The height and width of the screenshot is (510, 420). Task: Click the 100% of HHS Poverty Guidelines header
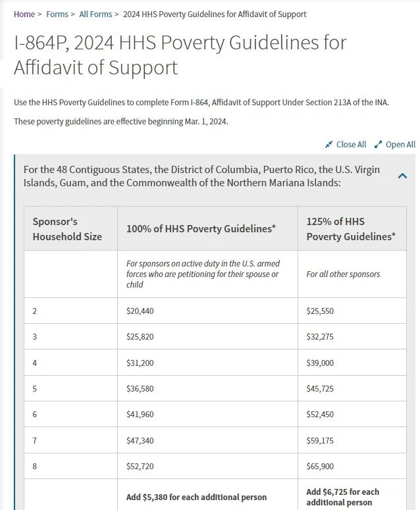[201, 228]
